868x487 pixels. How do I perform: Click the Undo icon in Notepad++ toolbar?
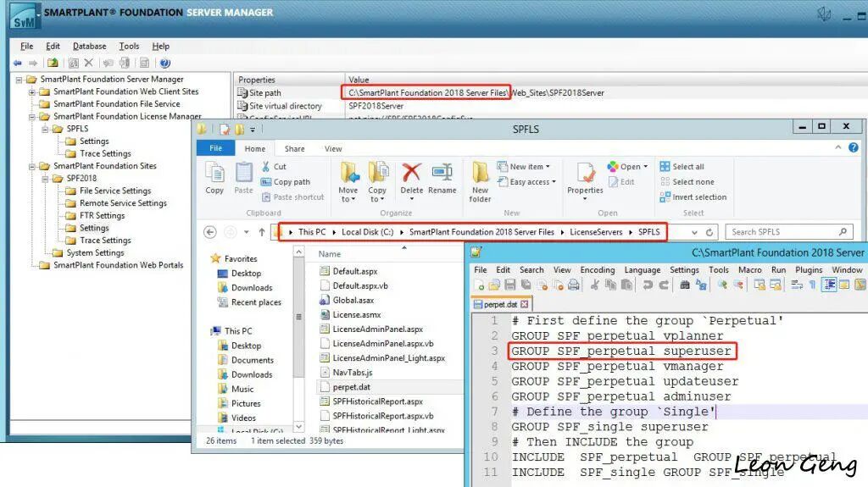pyautogui.click(x=647, y=285)
